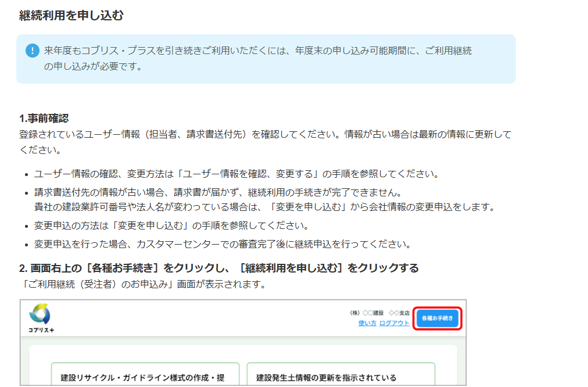Image resolution: width=588 pixels, height=387 pixels.
Task: Open the 使い方 link
Action: click(x=367, y=323)
